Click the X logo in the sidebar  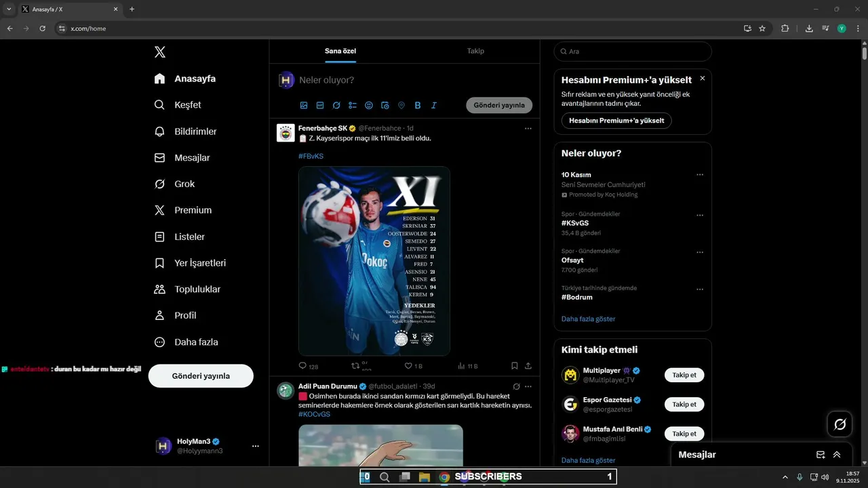159,52
